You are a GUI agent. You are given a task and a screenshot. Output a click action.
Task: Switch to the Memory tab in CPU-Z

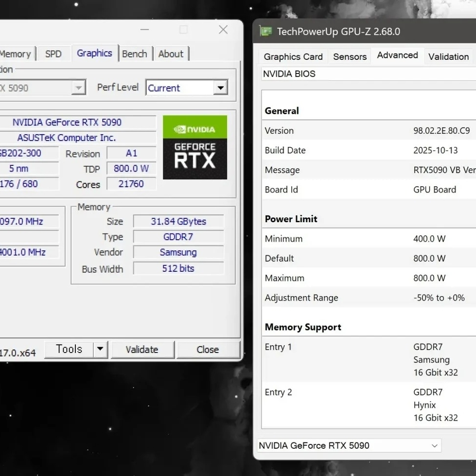pos(17,54)
